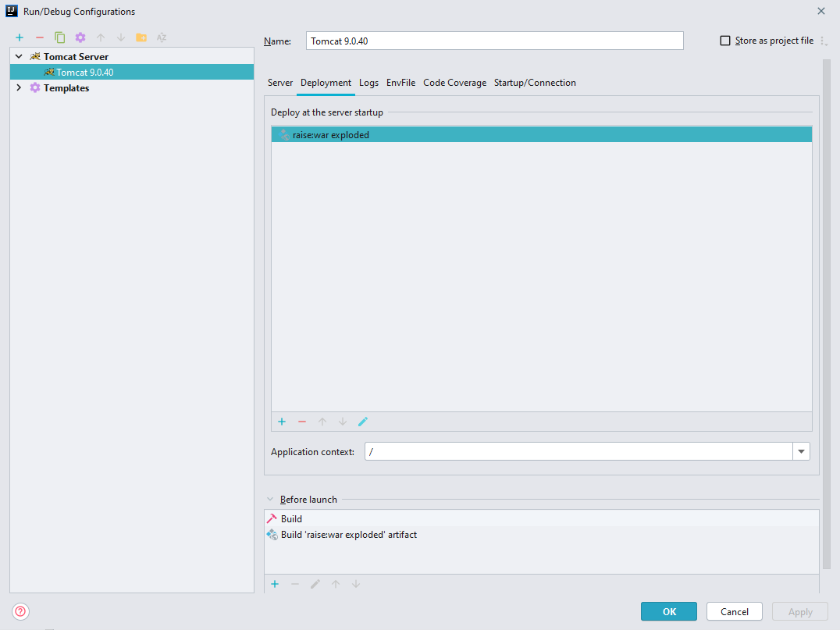Move configuration up in left toolbar
The width and height of the screenshot is (840, 630).
(x=101, y=37)
